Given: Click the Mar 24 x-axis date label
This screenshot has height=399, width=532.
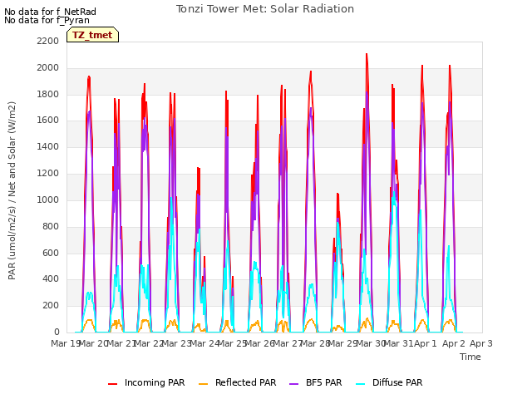Looking at the screenshot, I should click(x=204, y=343).
